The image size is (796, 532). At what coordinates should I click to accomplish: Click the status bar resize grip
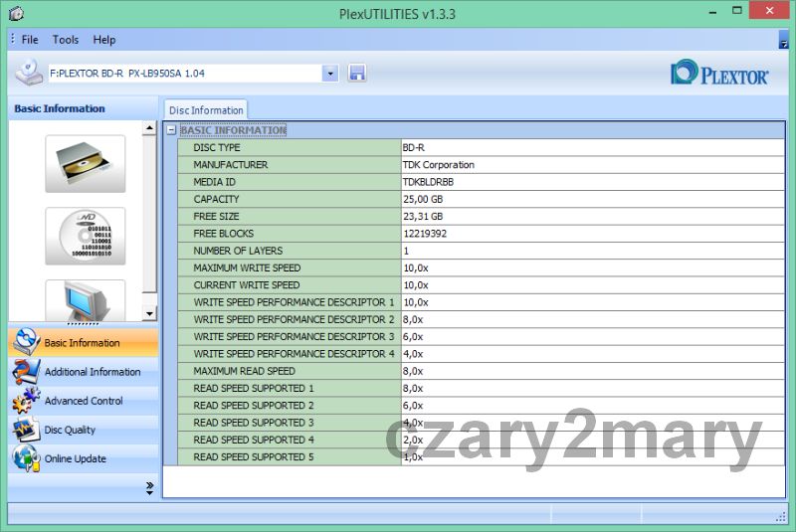click(x=781, y=517)
